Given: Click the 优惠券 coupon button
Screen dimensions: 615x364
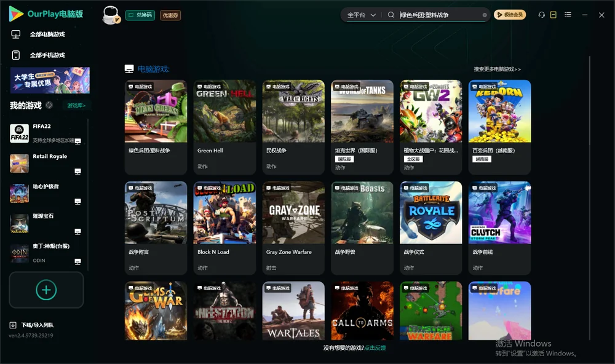Looking at the screenshot, I should pos(170,15).
